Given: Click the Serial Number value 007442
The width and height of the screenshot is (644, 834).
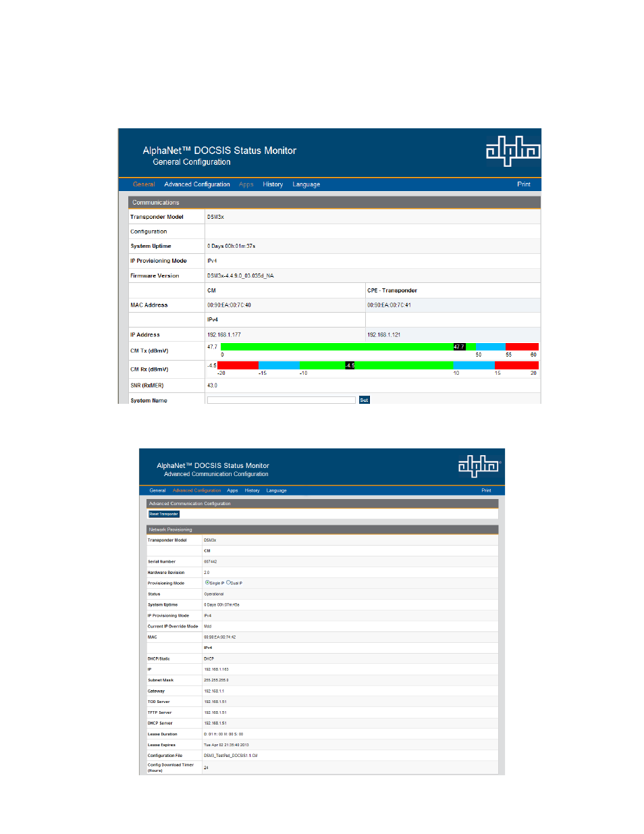Looking at the screenshot, I should click(210, 561).
